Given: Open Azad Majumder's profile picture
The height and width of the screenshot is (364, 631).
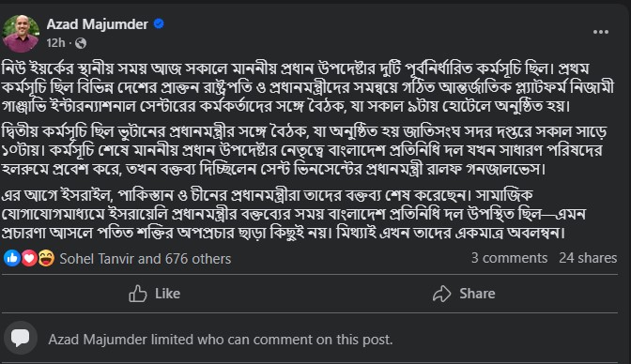Looking at the screenshot, I should point(21,34).
